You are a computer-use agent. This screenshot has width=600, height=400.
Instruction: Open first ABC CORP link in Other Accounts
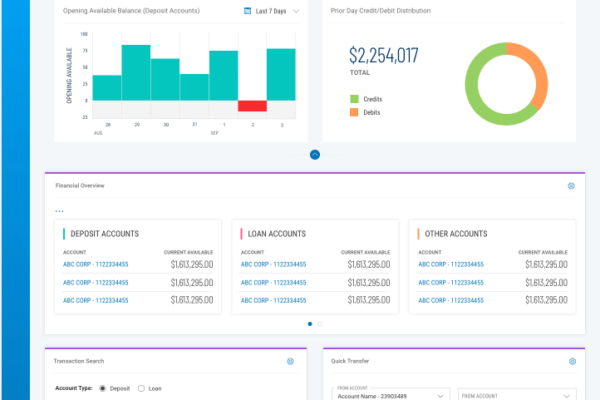tap(451, 264)
